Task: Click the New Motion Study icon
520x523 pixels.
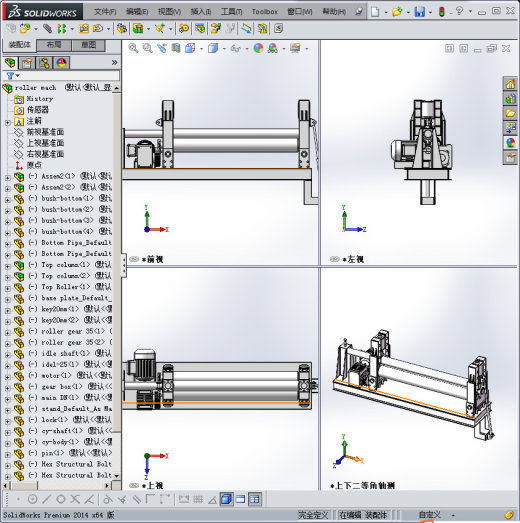Action: coord(183,29)
